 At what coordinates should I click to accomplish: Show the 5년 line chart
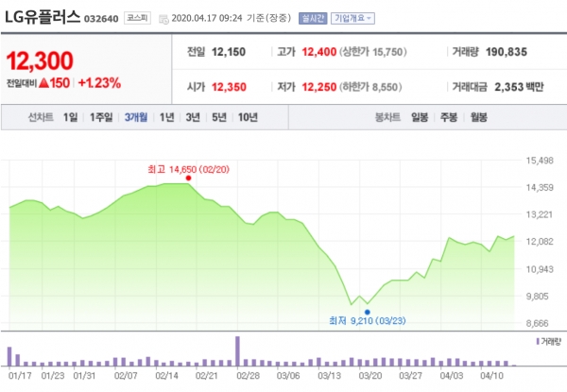[x=219, y=117]
